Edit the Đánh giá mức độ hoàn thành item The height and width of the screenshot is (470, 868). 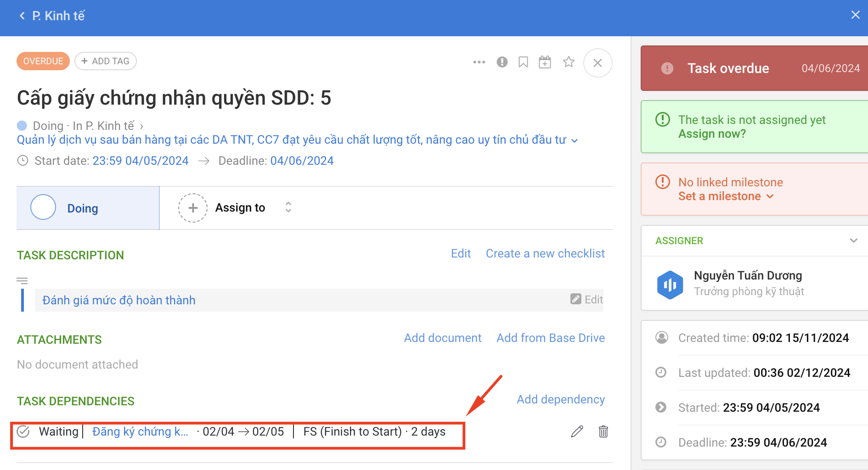(586, 299)
